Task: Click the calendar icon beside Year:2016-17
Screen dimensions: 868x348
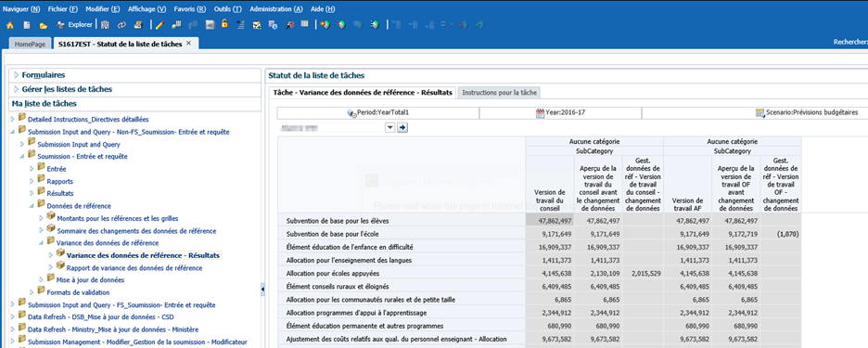Action: coord(541,112)
